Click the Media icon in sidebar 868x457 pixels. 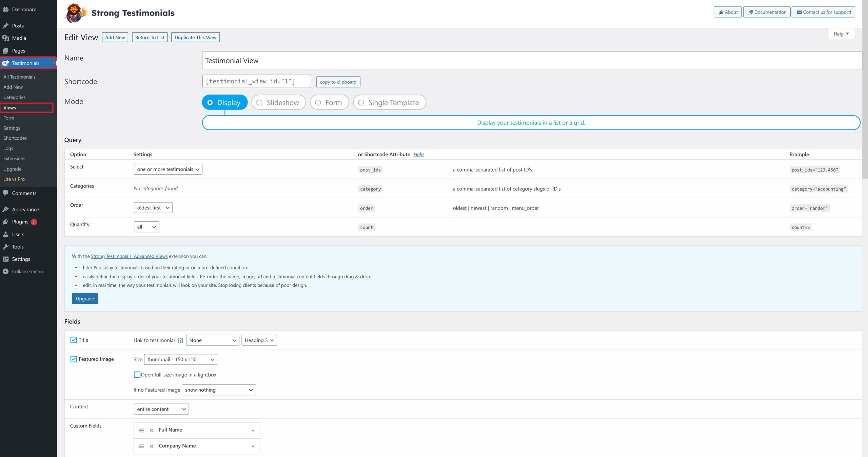pos(6,38)
